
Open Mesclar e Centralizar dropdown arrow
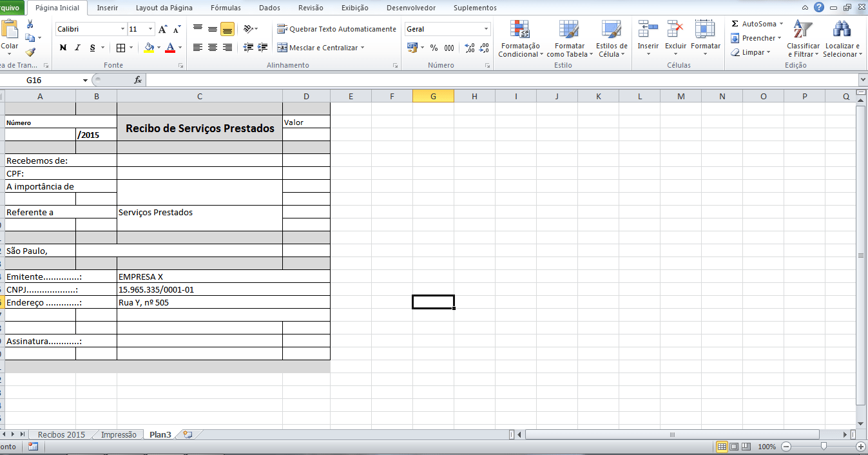click(x=363, y=48)
